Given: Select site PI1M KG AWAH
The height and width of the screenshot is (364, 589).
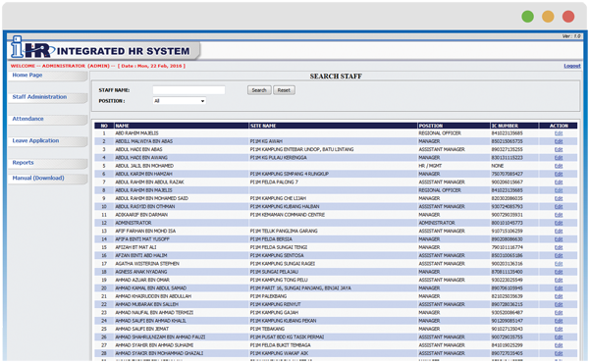Looking at the screenshot, I should tap(266, 141).
